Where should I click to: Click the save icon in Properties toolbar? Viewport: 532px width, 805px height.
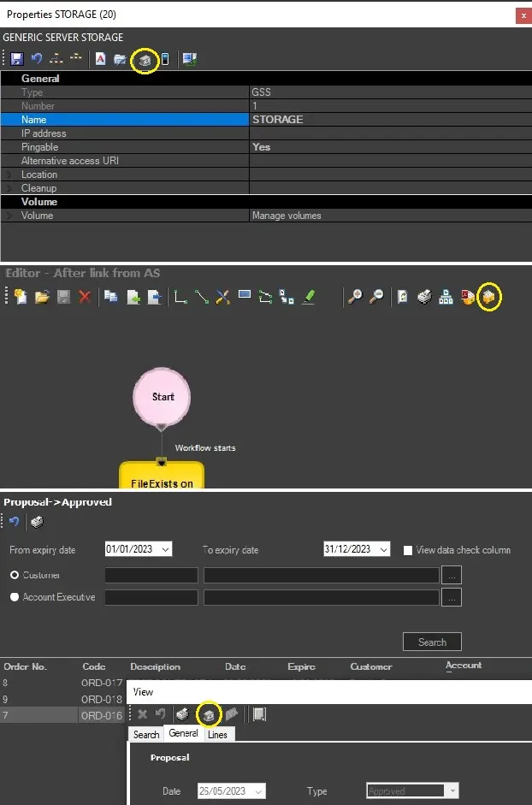coord(16,59)
